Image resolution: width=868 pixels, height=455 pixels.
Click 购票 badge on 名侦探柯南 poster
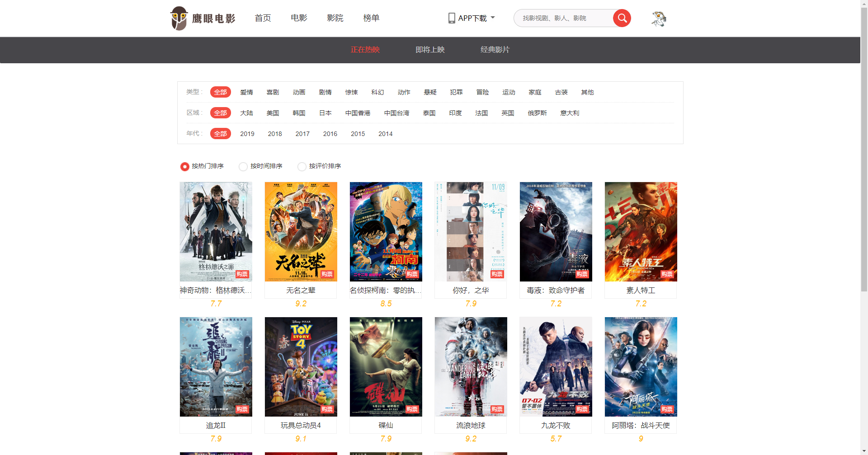coord(412,274)
